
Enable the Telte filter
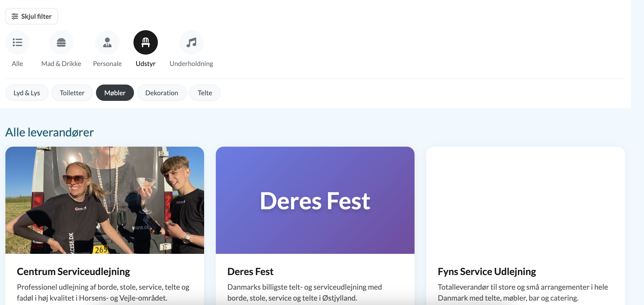(x=205, y=93)
